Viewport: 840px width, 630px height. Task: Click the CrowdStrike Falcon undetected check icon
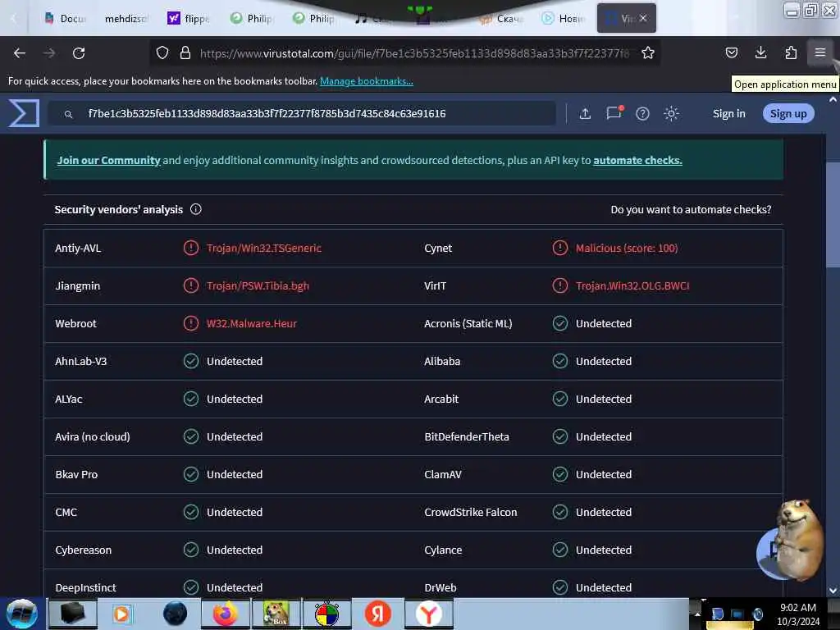(x=559, y=512)
